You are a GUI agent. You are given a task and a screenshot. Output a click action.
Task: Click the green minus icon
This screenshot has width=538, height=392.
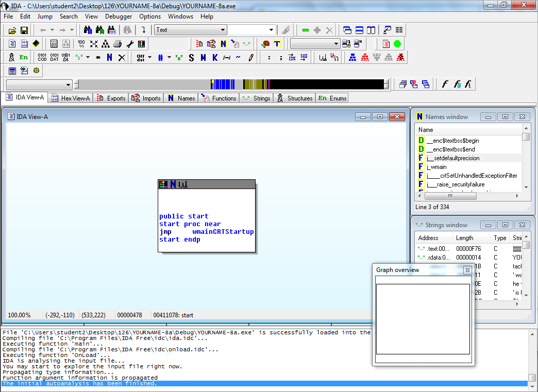pos(306,30)
